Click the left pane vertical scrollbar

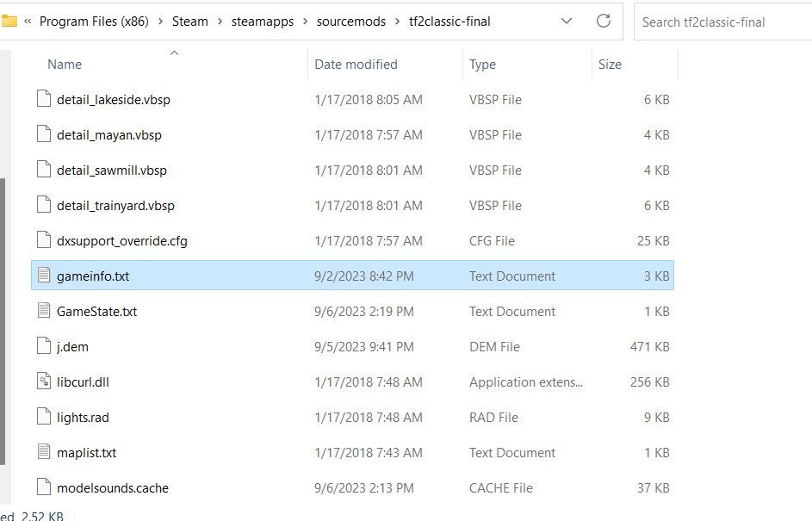tap(3, 321)
